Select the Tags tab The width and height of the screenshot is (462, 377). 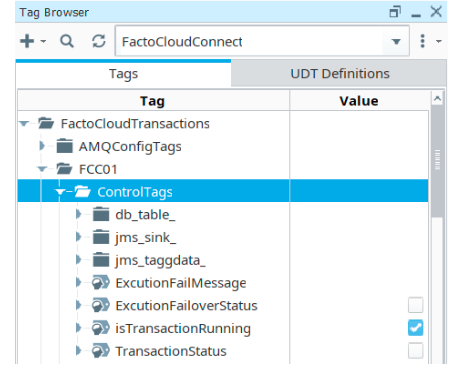click(x=123, y=74)
